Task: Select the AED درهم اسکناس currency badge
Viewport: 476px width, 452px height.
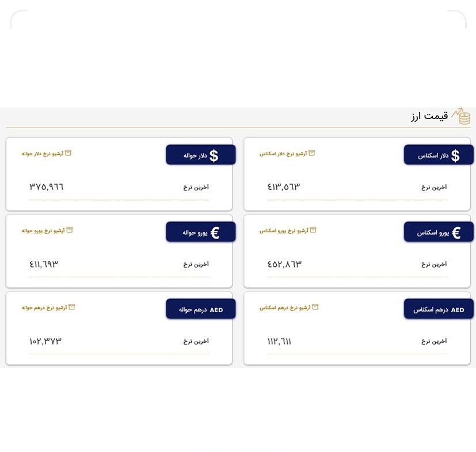Action: click(438, 308)
